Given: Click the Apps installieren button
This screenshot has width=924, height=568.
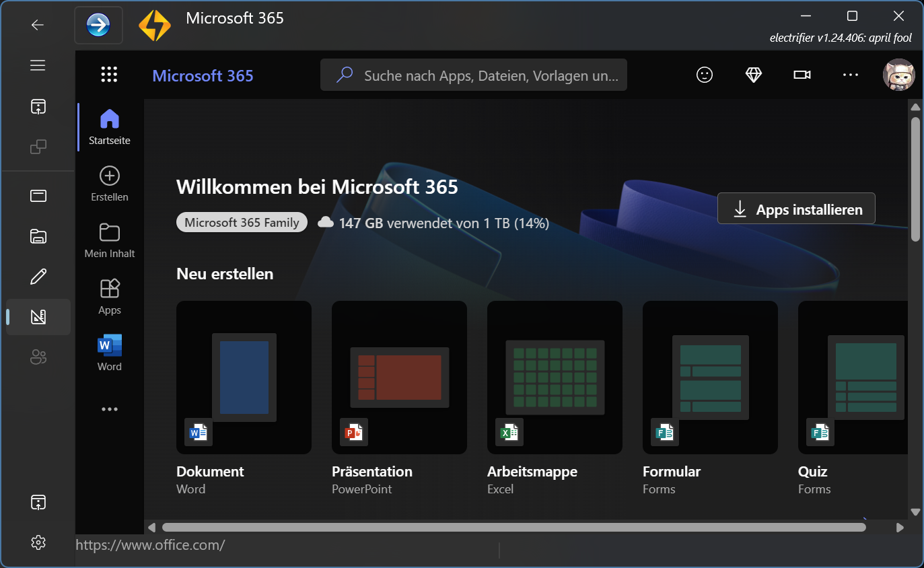Looking at the screenshot, I should [x=796, y=209].
